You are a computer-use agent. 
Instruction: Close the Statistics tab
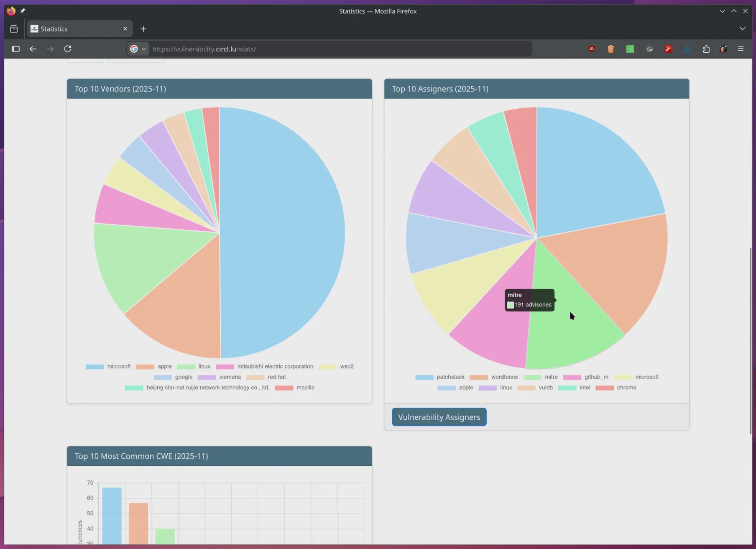click(125, 29)
